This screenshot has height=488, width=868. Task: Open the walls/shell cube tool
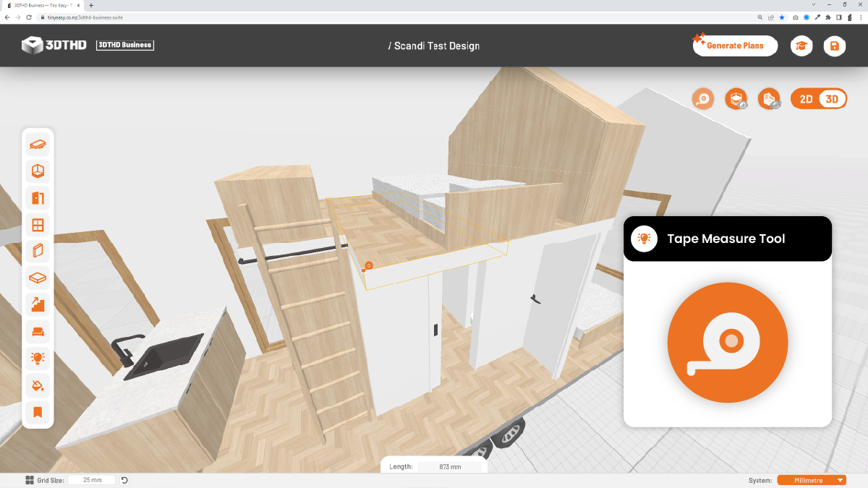pos(38,171)
